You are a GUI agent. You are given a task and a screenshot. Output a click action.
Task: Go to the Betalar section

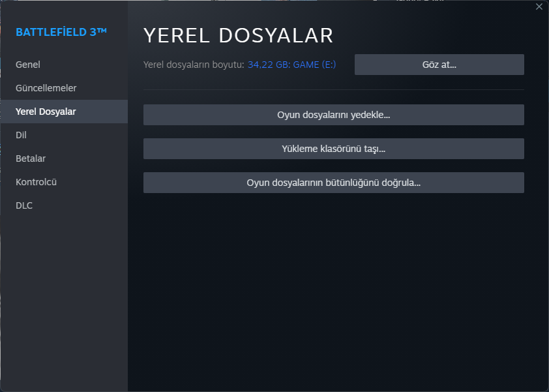64,158
